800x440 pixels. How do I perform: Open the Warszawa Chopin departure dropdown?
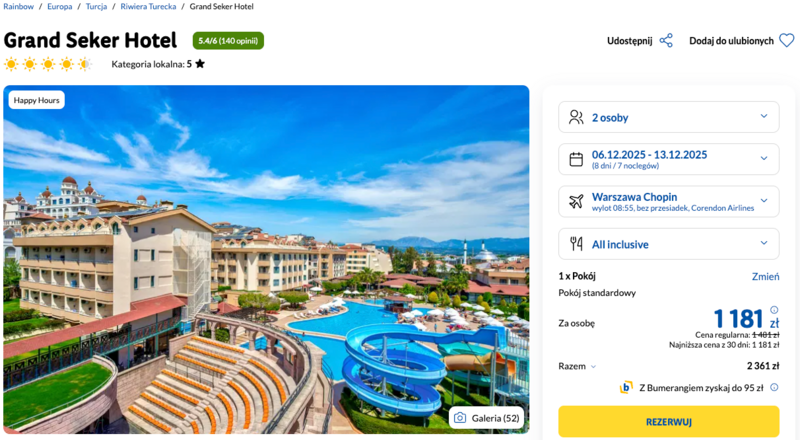pos(668,201)
